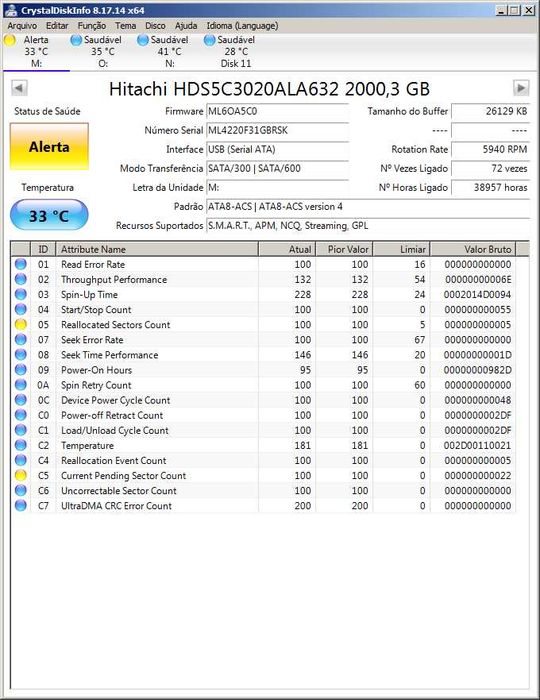The image size is (540, 700).
Task: Open the Arquivo menu
Action: tap(22, 26)
